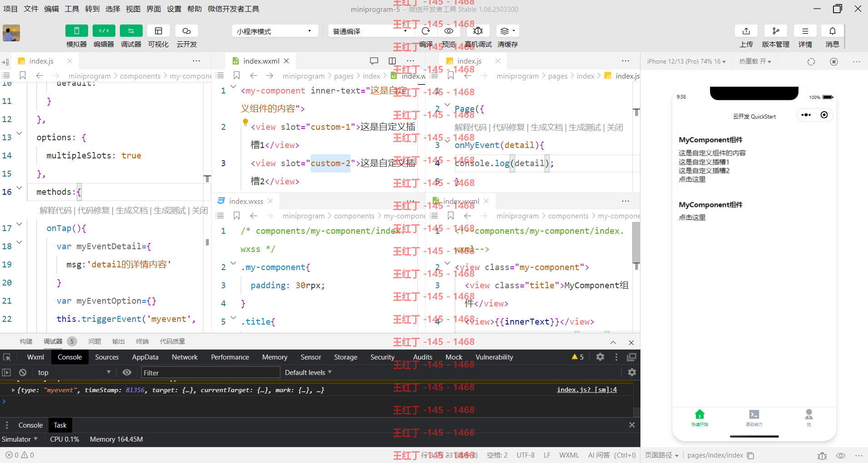Viewport: 868px width, 463px height.
Task: Switch to the index.wxml editor tab
Action: coord(261,61)
